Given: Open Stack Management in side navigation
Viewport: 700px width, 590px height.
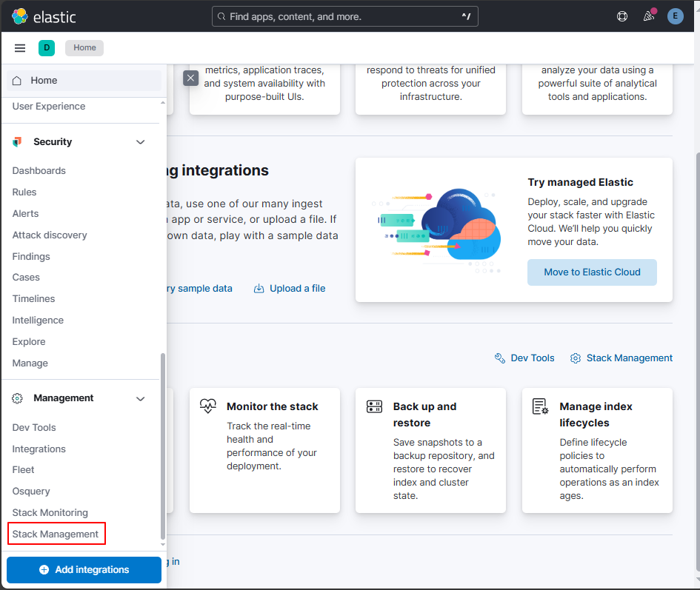Looking at the screenshot, I should (x=56, y=534).
